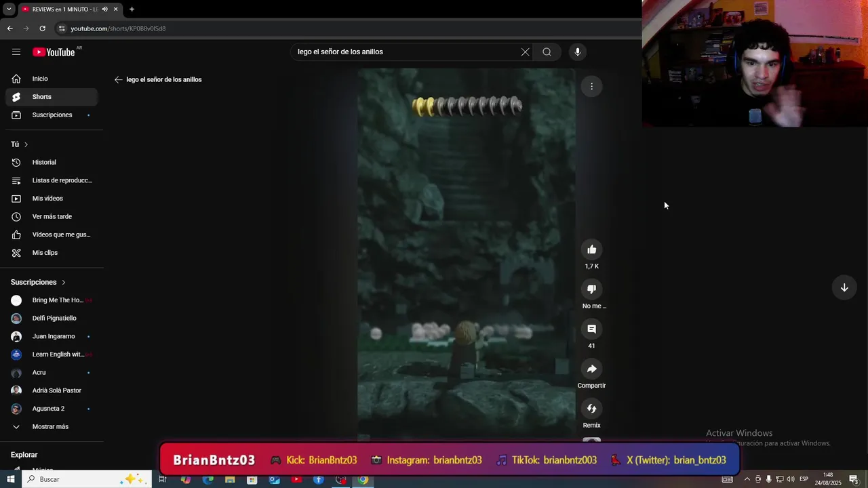
Task: Go back via arrow beside search title
Action: click(x=119, y=79)
